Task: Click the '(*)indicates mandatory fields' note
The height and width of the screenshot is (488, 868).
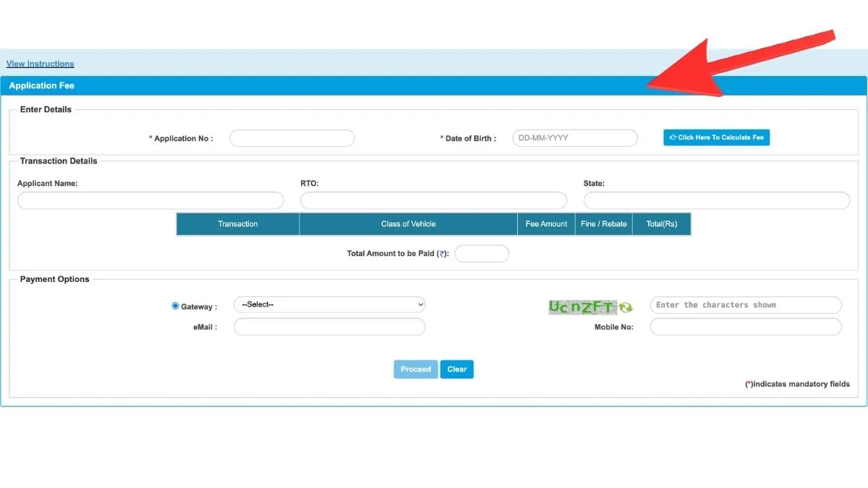Action: [797, 384]
